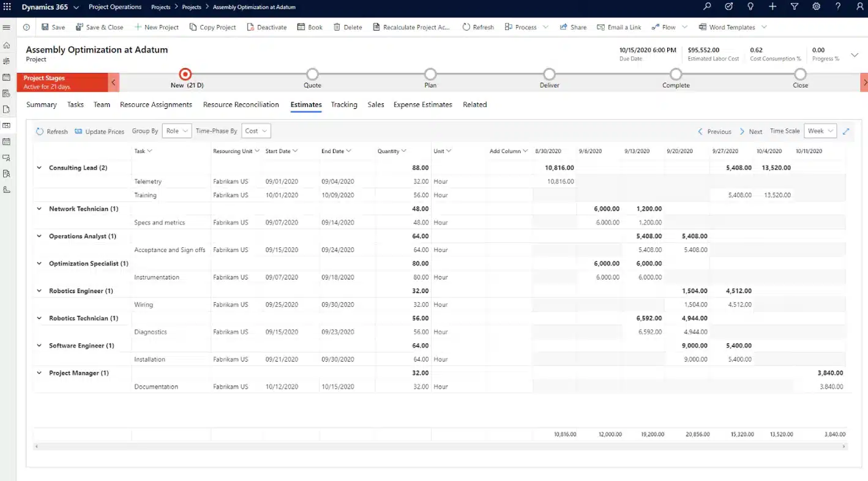The image size is (868, 481).
Task: Open the advanced find filter icon
Action: click(795, 7)
